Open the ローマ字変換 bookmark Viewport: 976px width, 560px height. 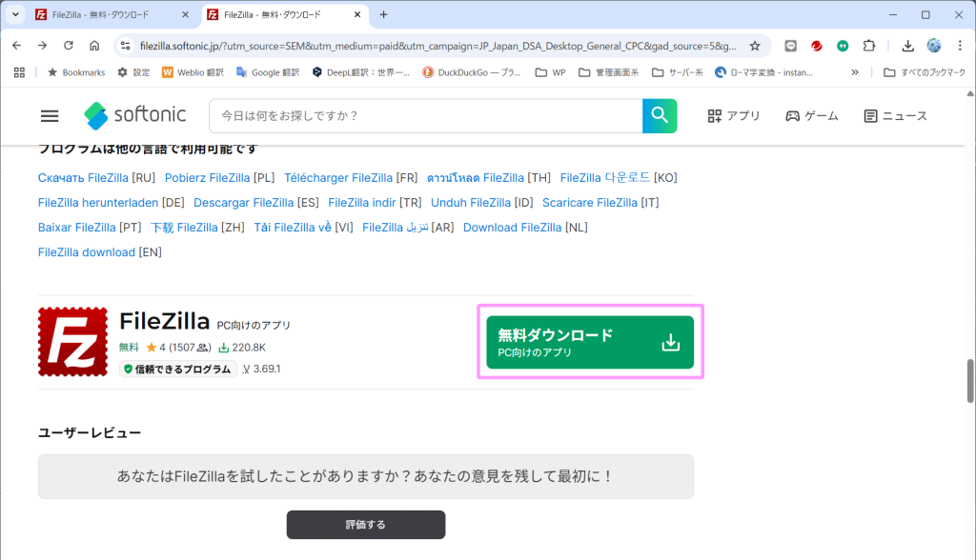point(763,72)
